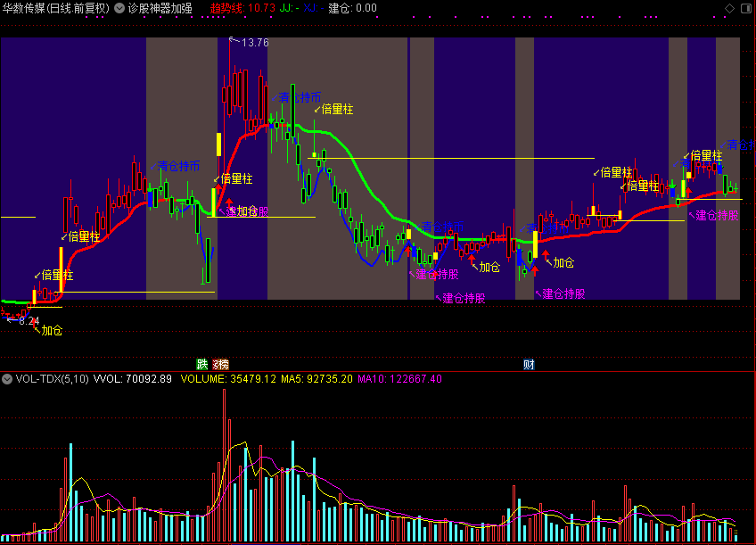This screenshot has width=756, height=545.
Task: Click the MA5: 92735.20 value
Action: point(316,379)
